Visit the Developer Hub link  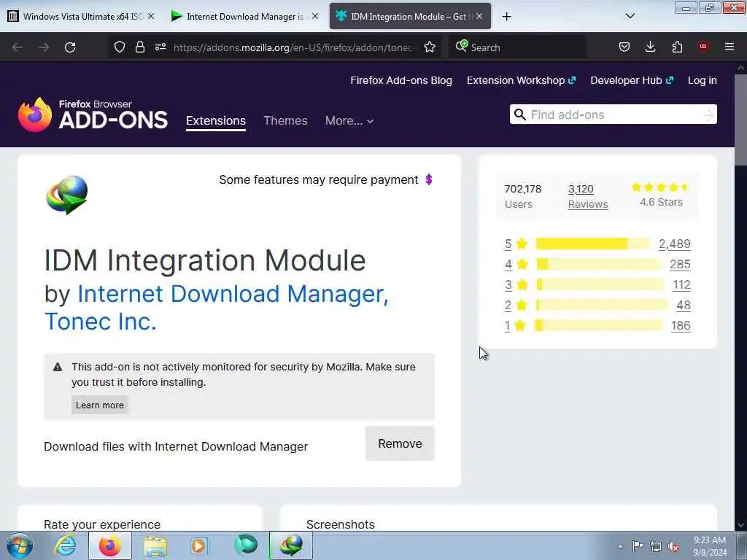[632, 80]
